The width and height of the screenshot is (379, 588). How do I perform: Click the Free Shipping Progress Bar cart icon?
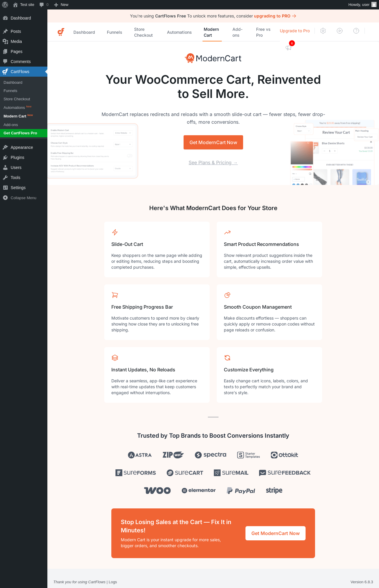pos(115,295)
